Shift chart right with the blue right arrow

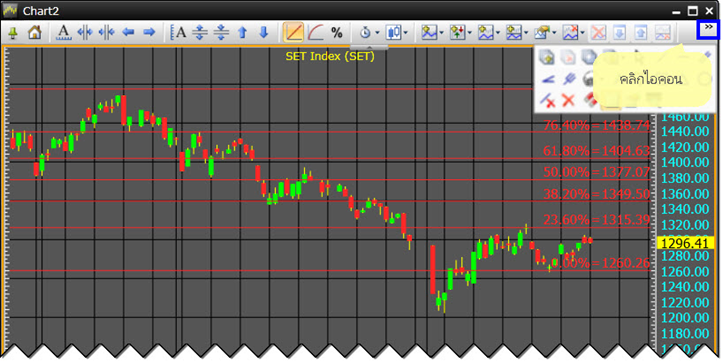149,33
